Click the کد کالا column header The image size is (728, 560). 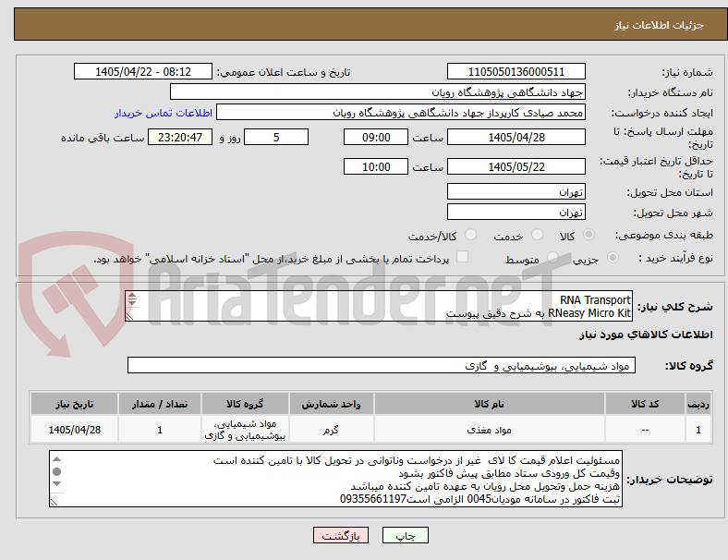click(645, 404)
